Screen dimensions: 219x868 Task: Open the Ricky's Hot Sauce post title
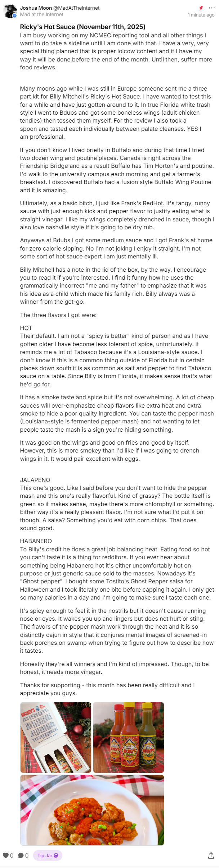(82, 27)
